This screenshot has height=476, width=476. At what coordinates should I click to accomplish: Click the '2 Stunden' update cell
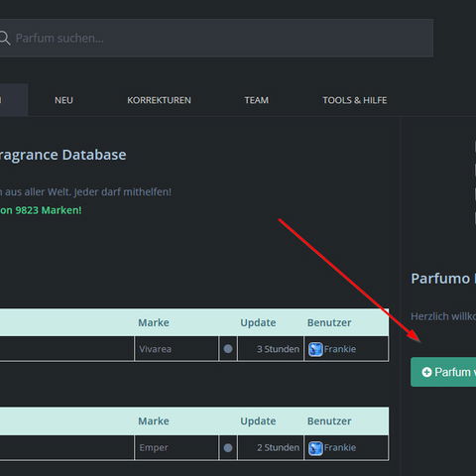[x=271, y=447]
